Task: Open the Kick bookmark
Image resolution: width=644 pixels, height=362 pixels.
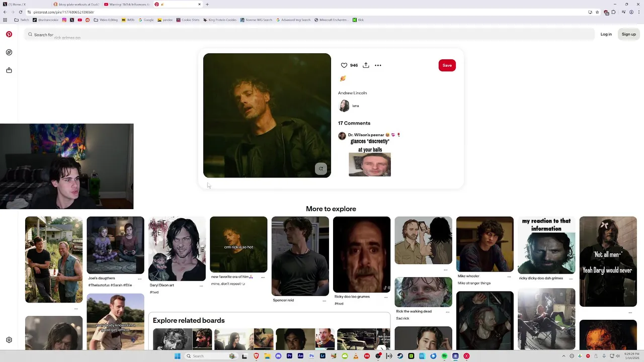Action: pyautogui.click(x=358, y=20)
